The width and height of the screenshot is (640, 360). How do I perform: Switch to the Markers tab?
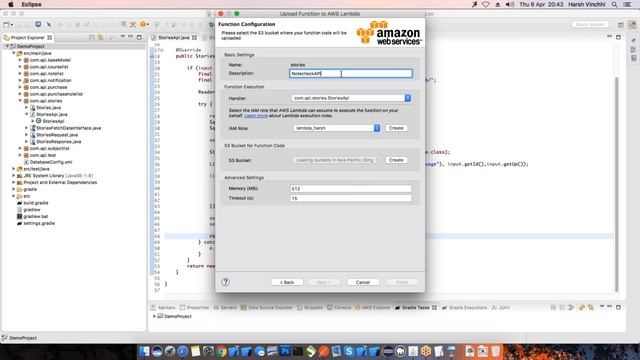[163, 307]
